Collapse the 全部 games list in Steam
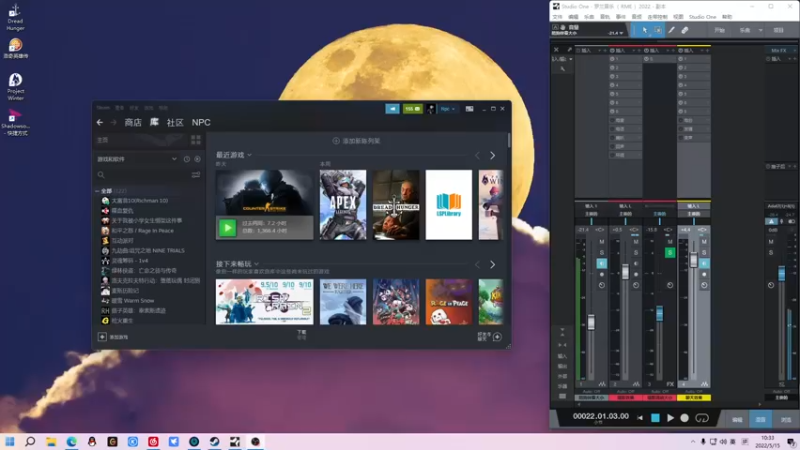The image size is (800, 450). [97, 191]
